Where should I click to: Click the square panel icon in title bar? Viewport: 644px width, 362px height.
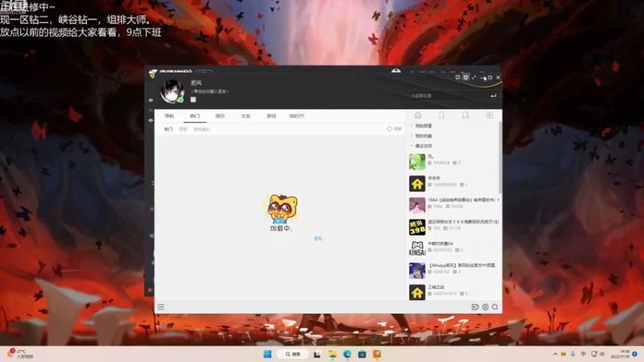tap(457, 77)
